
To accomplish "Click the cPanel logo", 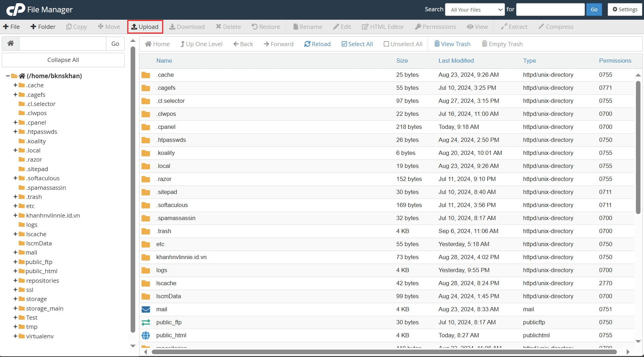I will [x=16, y=10].
